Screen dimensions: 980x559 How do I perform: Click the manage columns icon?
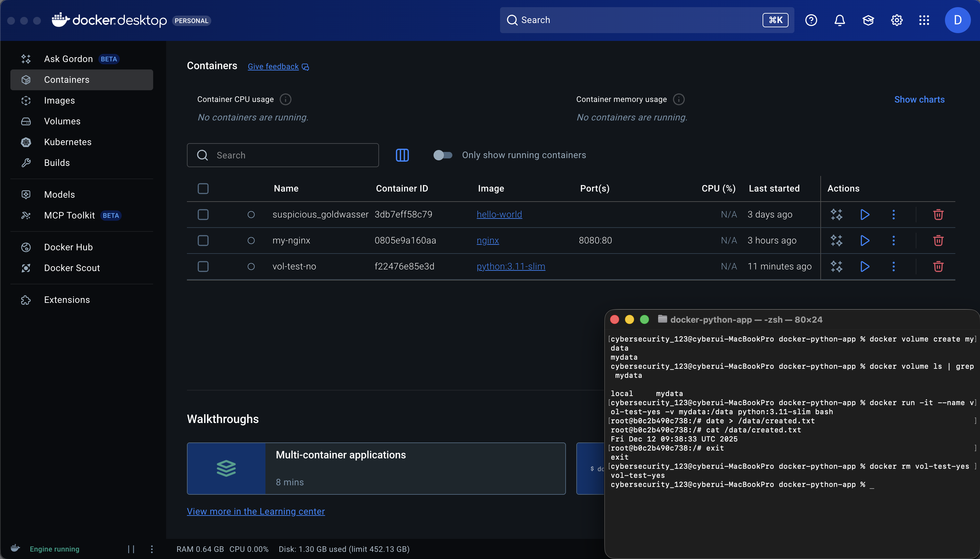click(402, 155)
